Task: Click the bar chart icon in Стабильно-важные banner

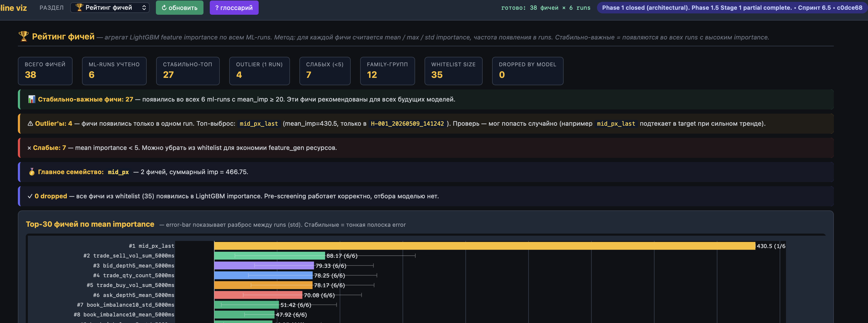Action: [32, 99]
